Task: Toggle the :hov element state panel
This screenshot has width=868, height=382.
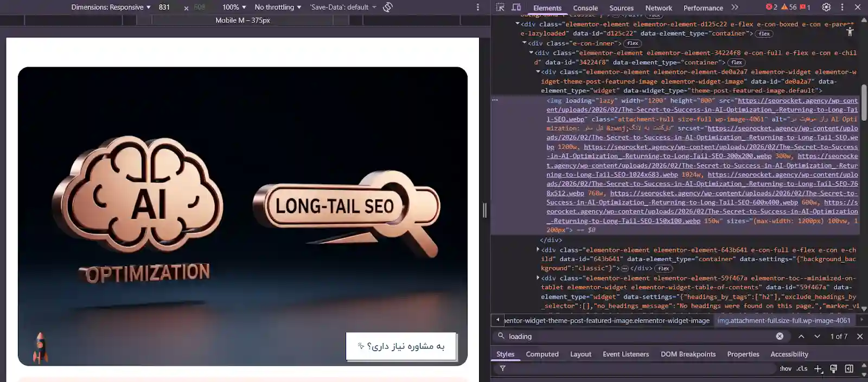Action: click(785, 369)
